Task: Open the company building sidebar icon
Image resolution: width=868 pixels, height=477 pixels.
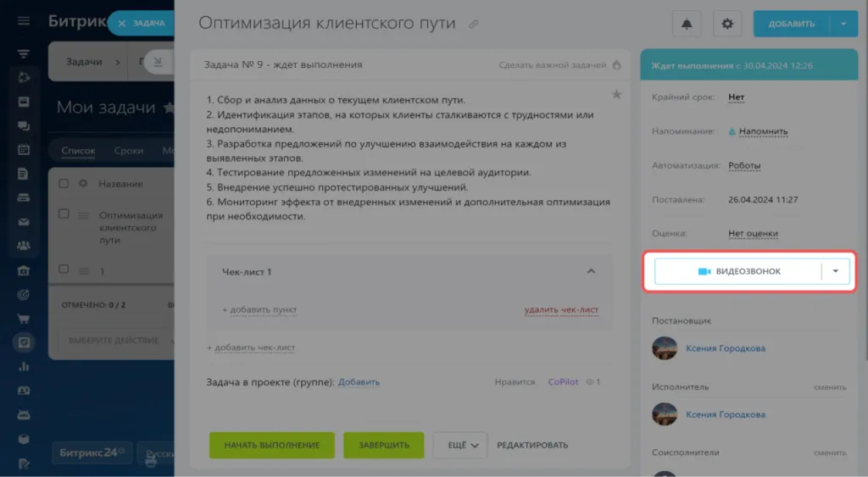Action: point(23,270)
